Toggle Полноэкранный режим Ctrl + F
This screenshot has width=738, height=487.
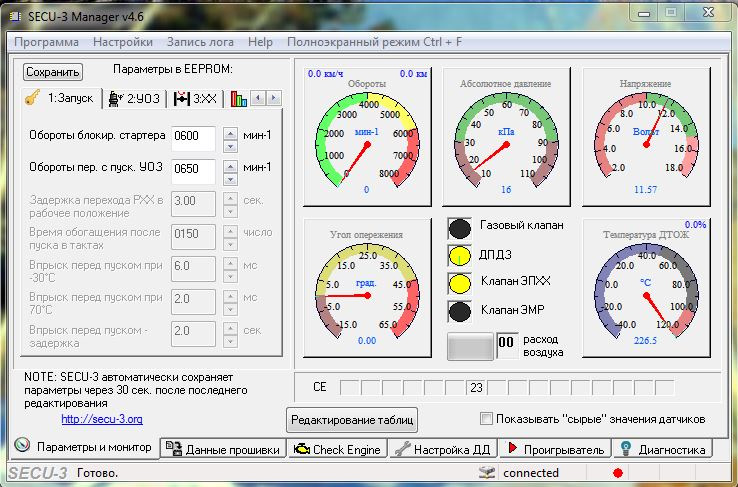point(374,42)
